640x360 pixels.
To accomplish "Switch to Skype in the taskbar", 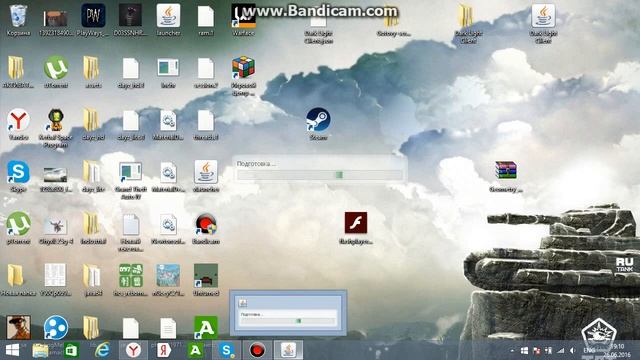I will click(x=226, y=350).
